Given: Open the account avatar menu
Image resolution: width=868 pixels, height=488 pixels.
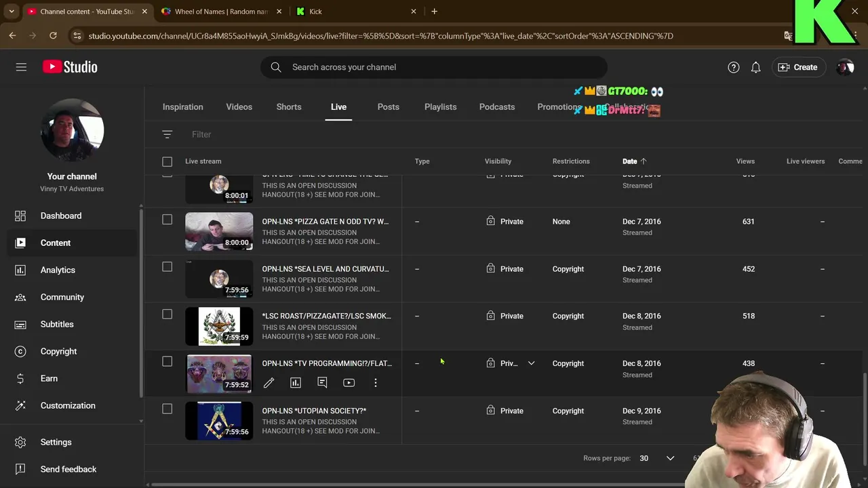Looking at the screenshot, I should (x=845, y=67).
